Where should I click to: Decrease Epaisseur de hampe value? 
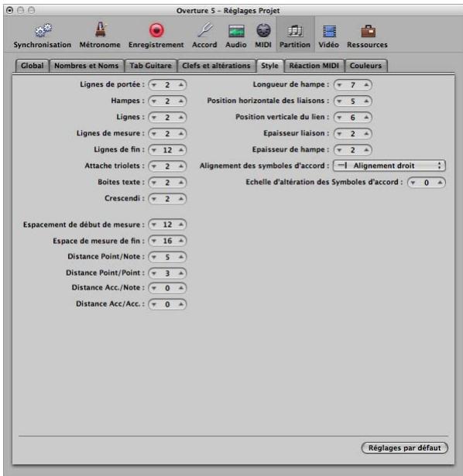[x=339, y=150]
